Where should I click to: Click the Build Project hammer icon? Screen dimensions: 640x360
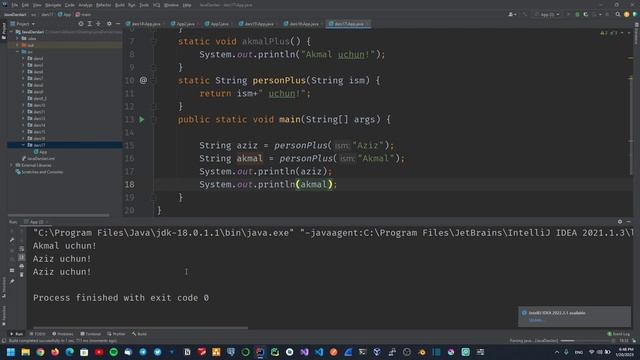click(525, 14)
